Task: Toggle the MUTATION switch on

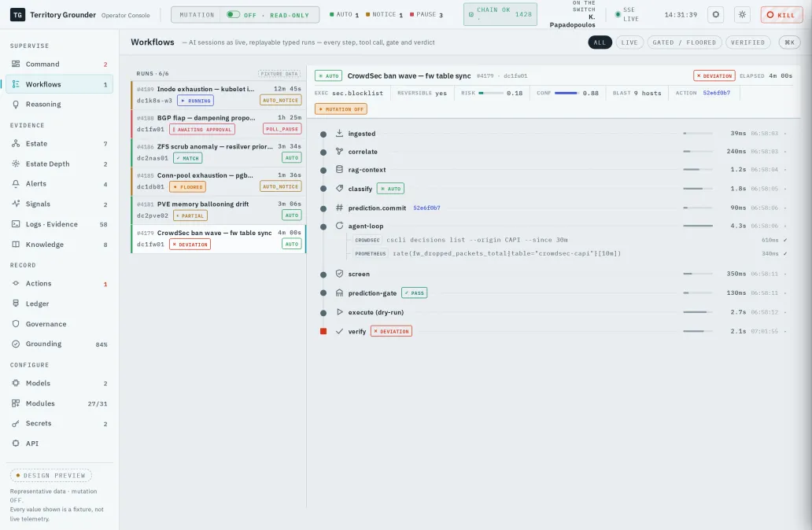Action: (233, 14)
